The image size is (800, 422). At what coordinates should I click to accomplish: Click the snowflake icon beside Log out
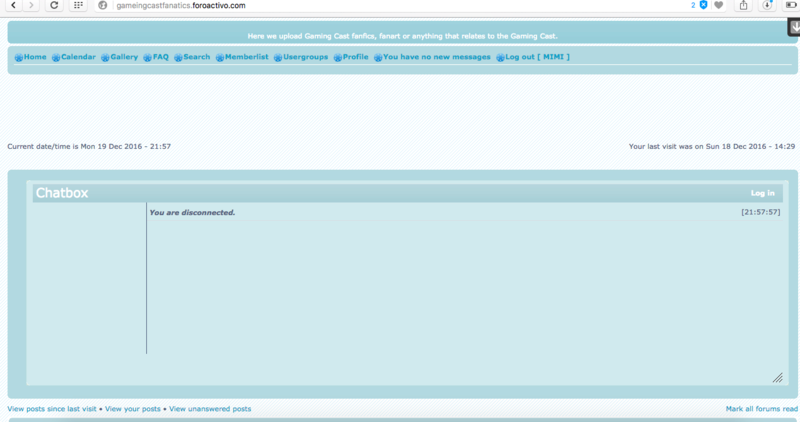[500, 58]
